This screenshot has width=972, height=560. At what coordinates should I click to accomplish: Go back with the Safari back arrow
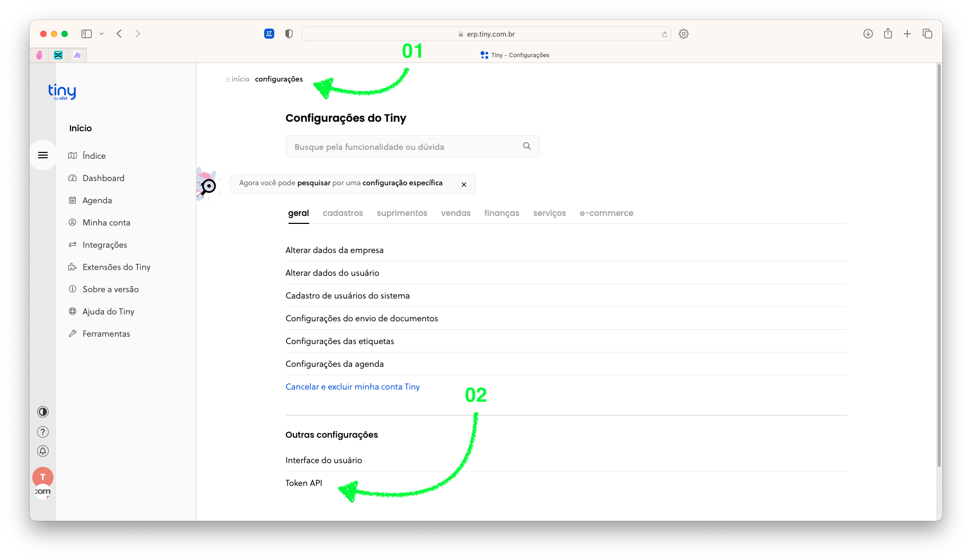(x=119, y=34)
